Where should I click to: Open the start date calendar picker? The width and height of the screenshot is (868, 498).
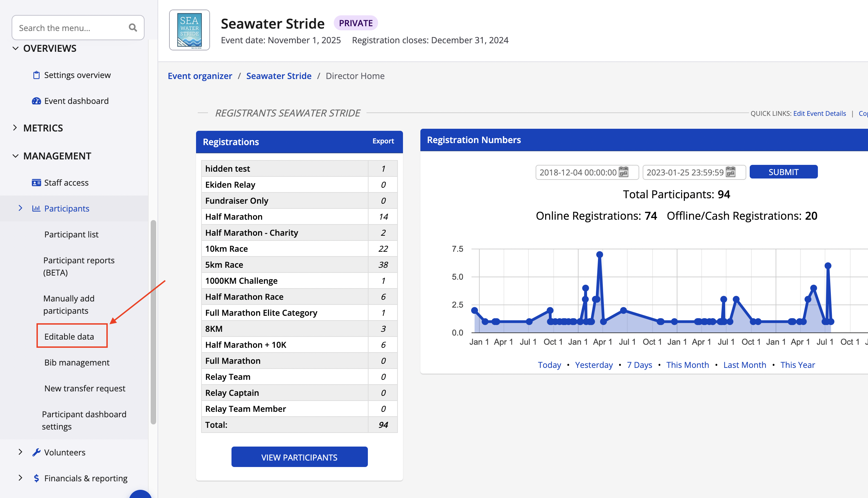point(624,172)
